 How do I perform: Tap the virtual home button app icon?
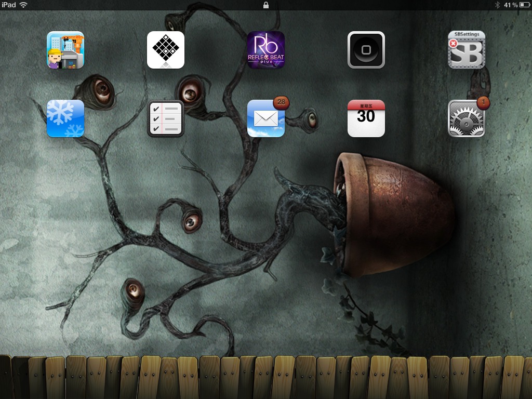366,50
